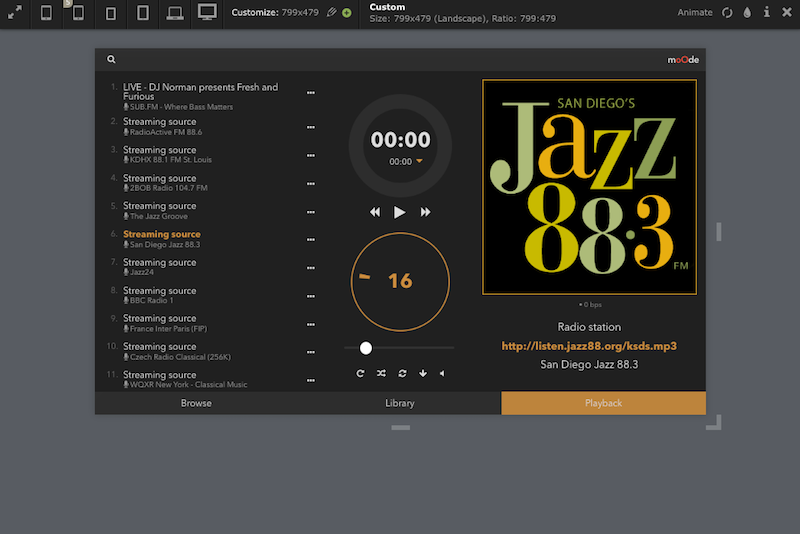Open the menu for 2BOB Radio 104.7 FM
The height and width of the screenshot is (534, 800).
click(311, 184)
